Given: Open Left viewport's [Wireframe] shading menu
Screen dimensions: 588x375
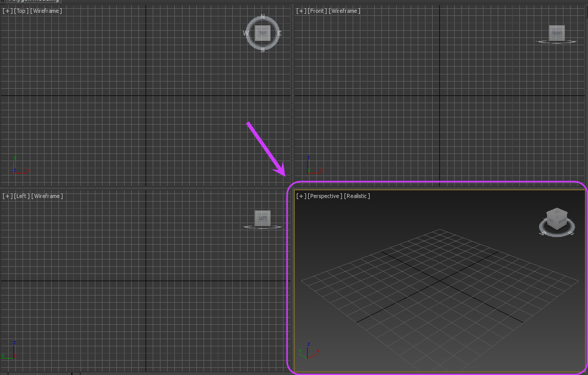Looking at the screenshot, I should [x=47, y=196].
